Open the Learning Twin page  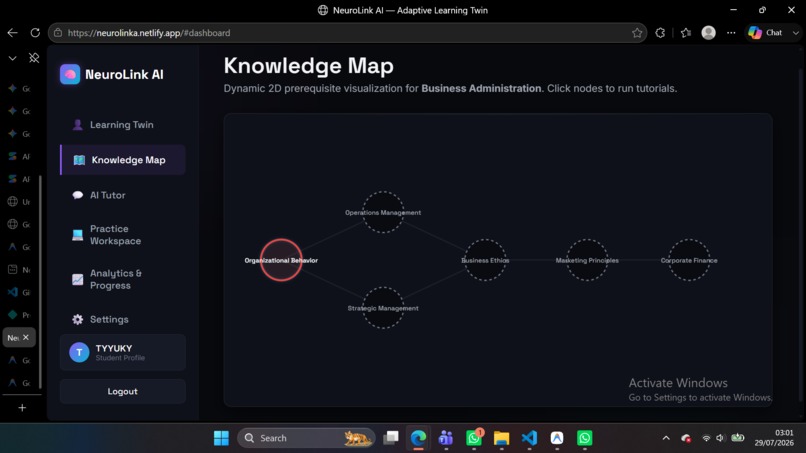tap(122, 124)
